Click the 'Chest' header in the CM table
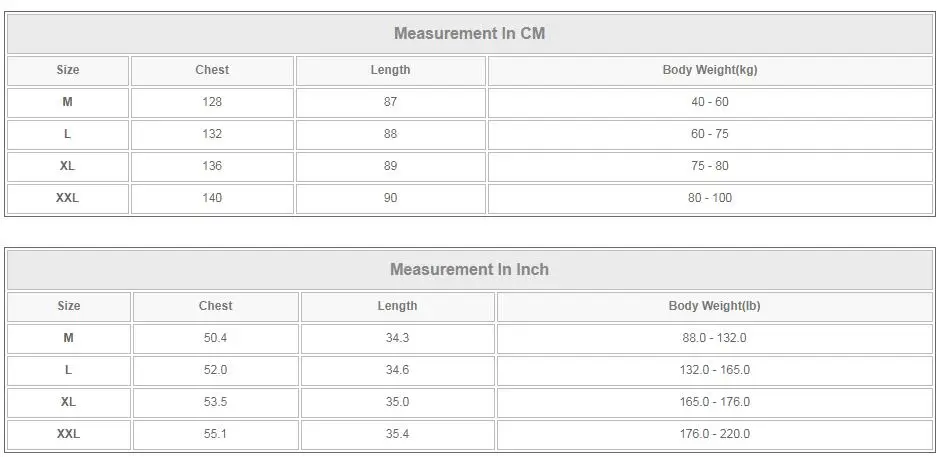This screenshot has height=457, width=940. (x=212, y=70)
